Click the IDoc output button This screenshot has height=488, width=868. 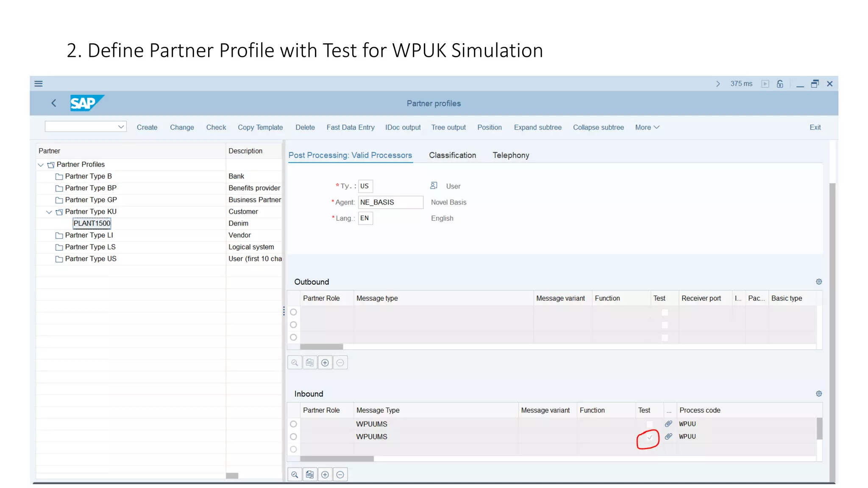point(403,127)
